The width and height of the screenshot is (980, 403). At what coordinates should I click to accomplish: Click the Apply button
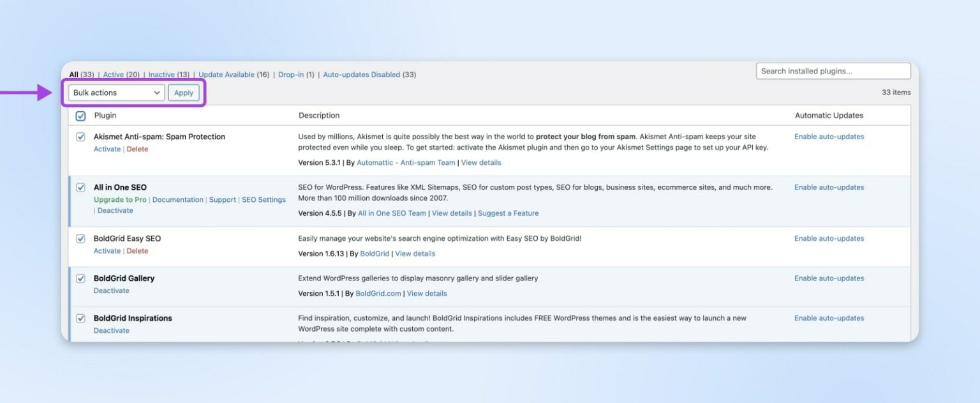(184, 92)
